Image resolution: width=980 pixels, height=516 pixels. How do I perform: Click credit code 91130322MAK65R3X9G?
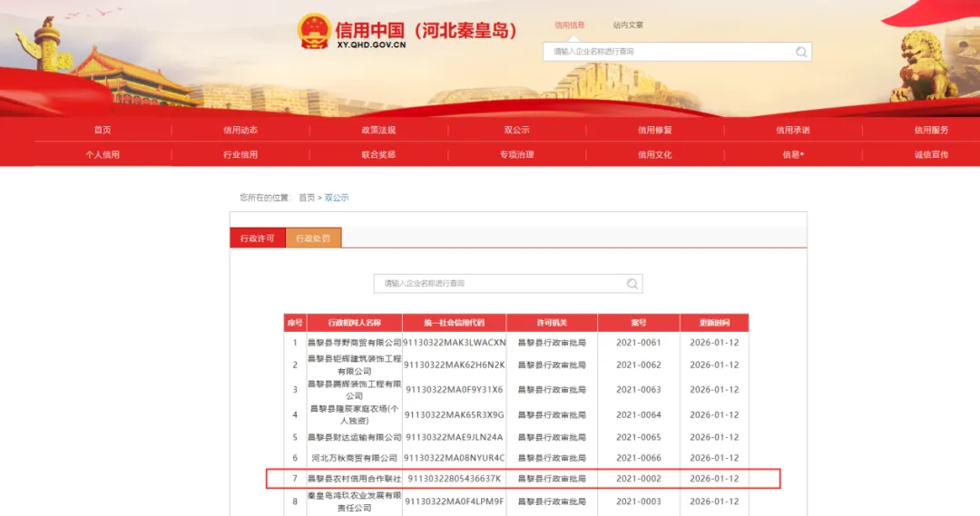tap(455, 414)
